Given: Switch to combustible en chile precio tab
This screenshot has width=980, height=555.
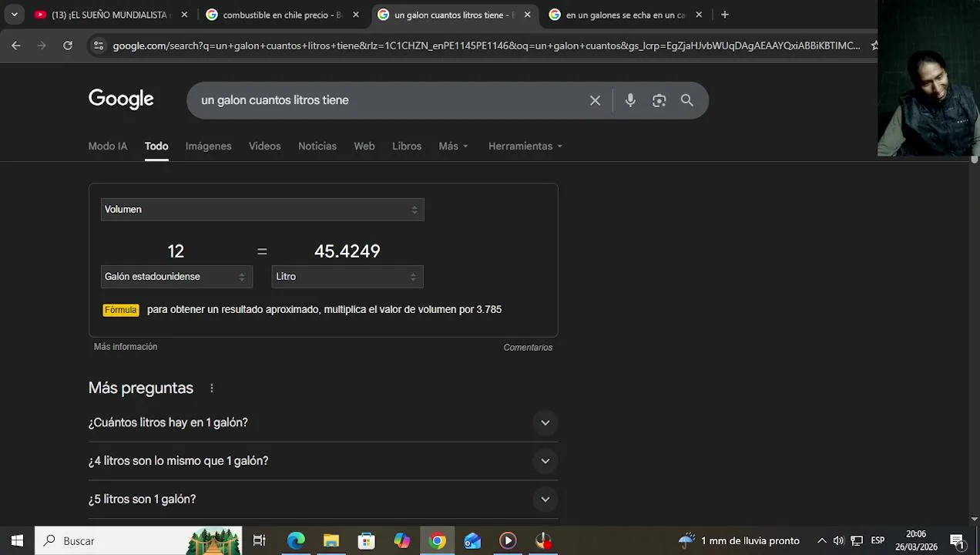Looking at the screenshot, I should point(280,15).
